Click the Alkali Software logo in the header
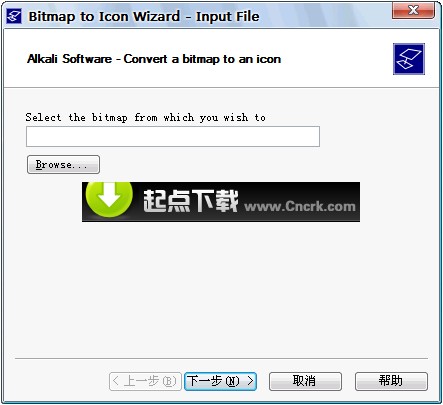Screen dimensions: 443x405 coord(409,59)
